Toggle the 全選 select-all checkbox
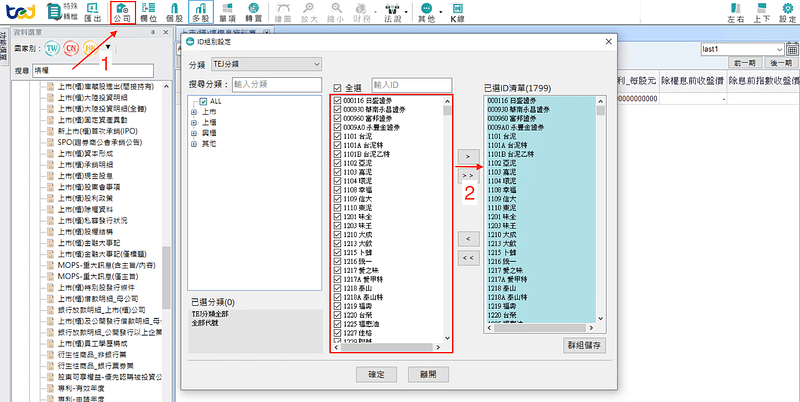This screenshot has width=800, height=402. (x=337, y=87)
